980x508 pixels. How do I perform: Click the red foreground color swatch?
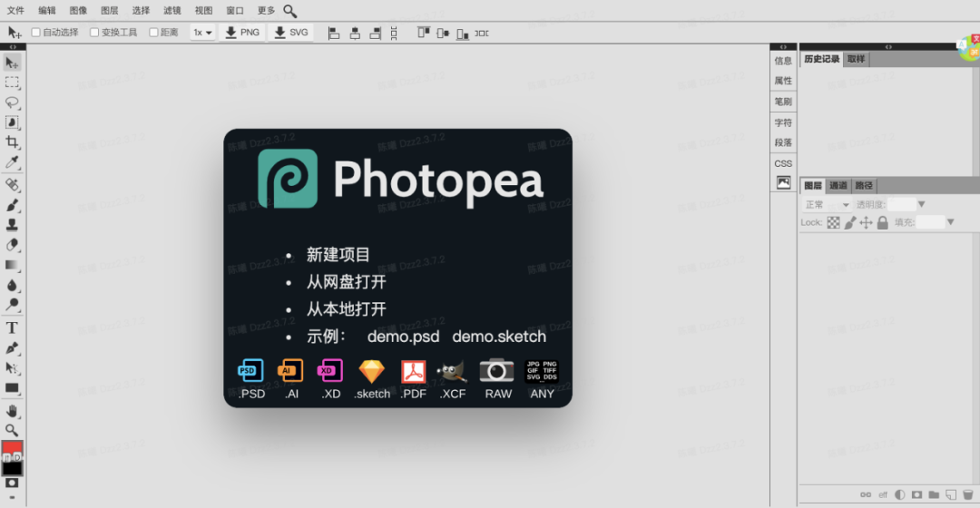(x=12, y=449)
